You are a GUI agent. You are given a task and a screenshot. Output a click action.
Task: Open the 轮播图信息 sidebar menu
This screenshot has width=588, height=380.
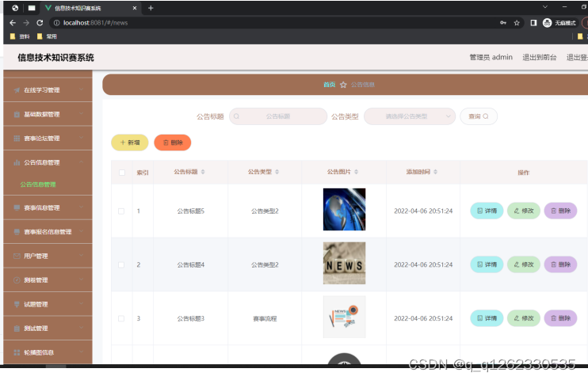coord(48,352)
